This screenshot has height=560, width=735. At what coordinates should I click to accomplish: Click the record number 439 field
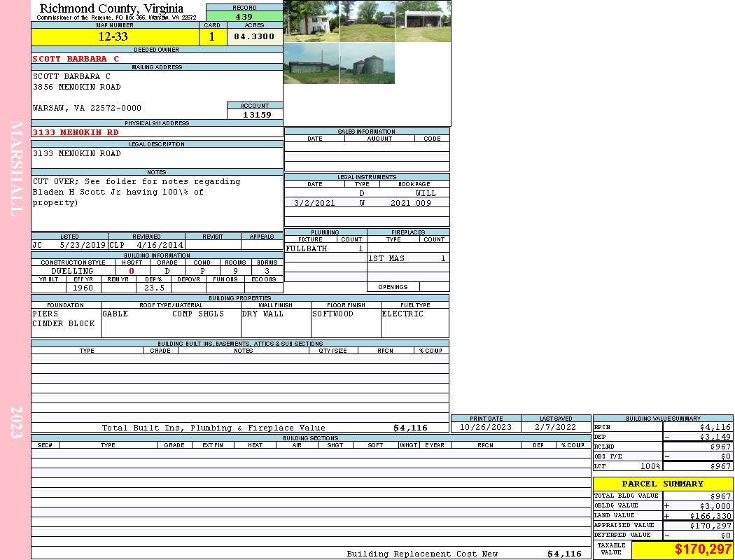point(244,17)
